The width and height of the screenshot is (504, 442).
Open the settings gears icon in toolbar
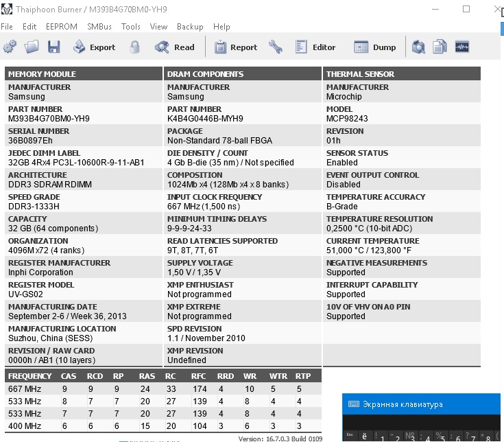point(10,47)
